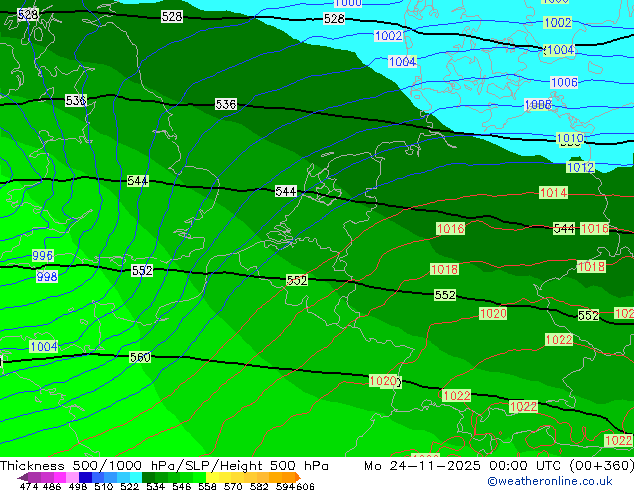Screen dimensions: 634x490
Task: Click the map title 'Thickness 500/1000 hPa/SLP/Height 500 hPa'
Action: point(164,466)
